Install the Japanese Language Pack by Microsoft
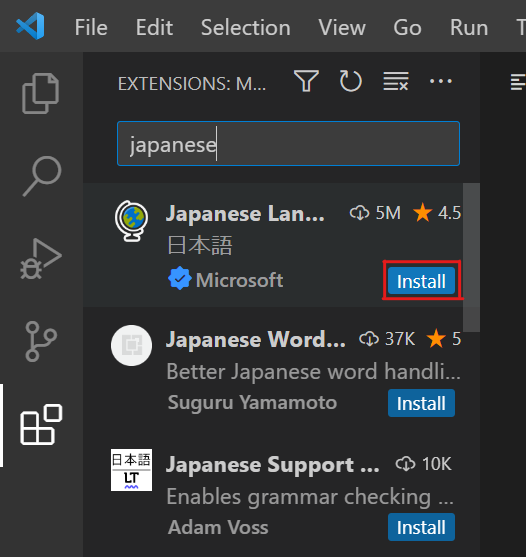This screenshot has height=557, width=526. tap(421, 281)
